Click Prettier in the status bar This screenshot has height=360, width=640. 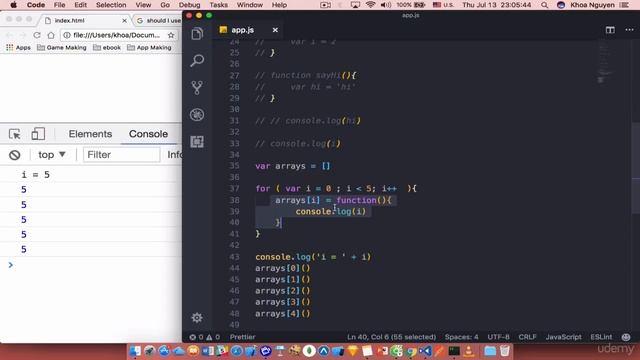pyautogui.click(x=242, y=337)
